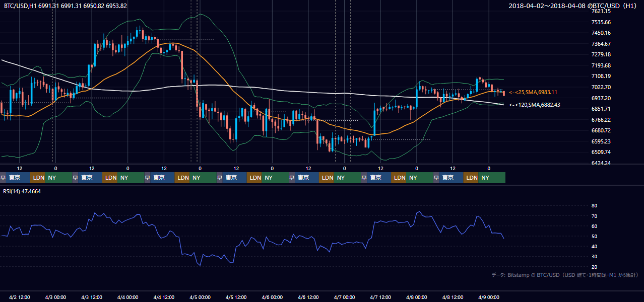Image resolution: width=644 pixels, height=302 pixels.
Task: Click the 4/8 12:00 time label
Action: (x=453, y=297)
